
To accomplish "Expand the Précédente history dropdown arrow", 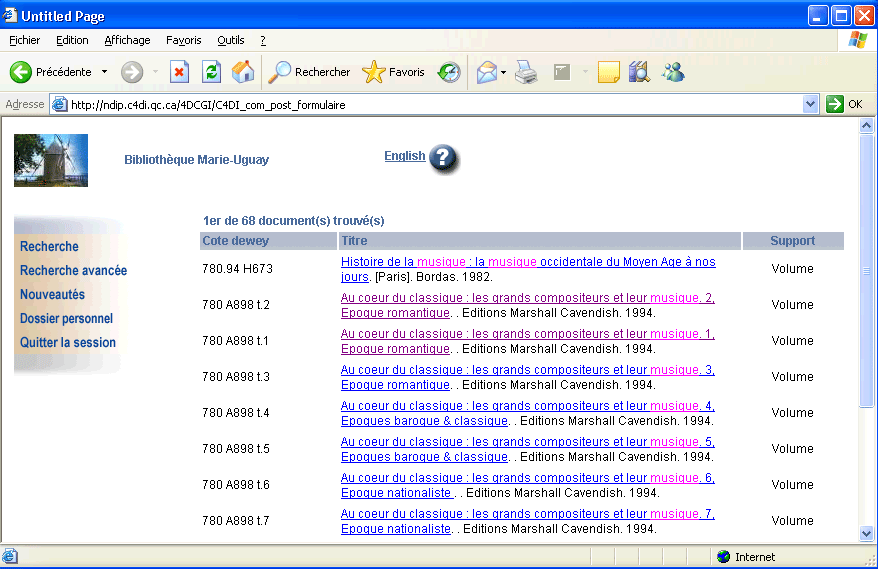I will click(x=104, y=72).
